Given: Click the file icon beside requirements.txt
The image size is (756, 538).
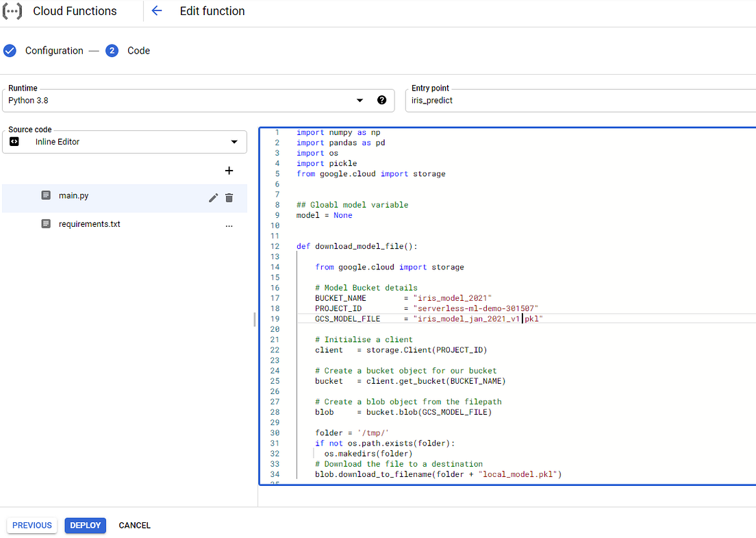Looking at the screenshot, I should [45, 223].
